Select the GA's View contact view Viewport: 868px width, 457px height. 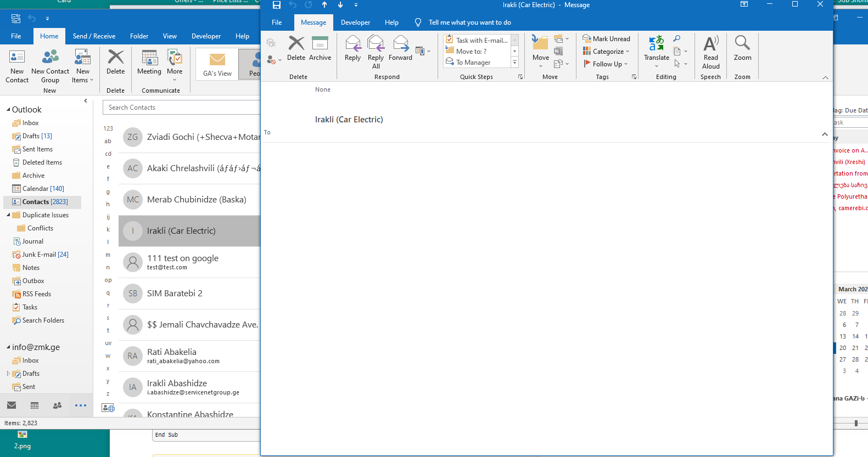coord(217,64)
